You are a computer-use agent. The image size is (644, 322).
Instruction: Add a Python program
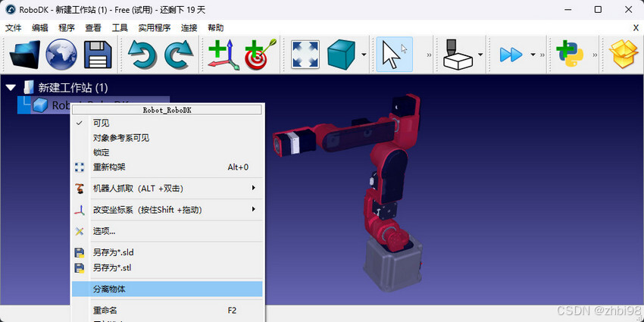570,55
